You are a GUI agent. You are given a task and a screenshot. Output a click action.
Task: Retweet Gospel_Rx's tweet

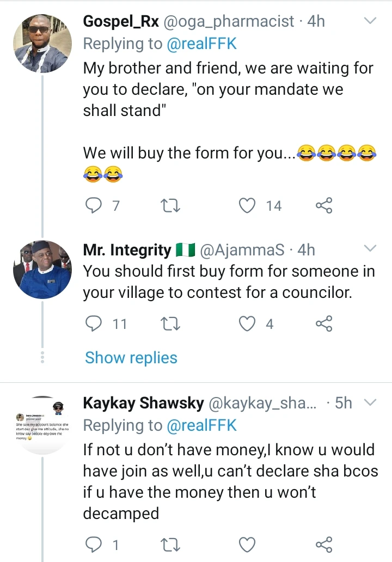(171, 205)
